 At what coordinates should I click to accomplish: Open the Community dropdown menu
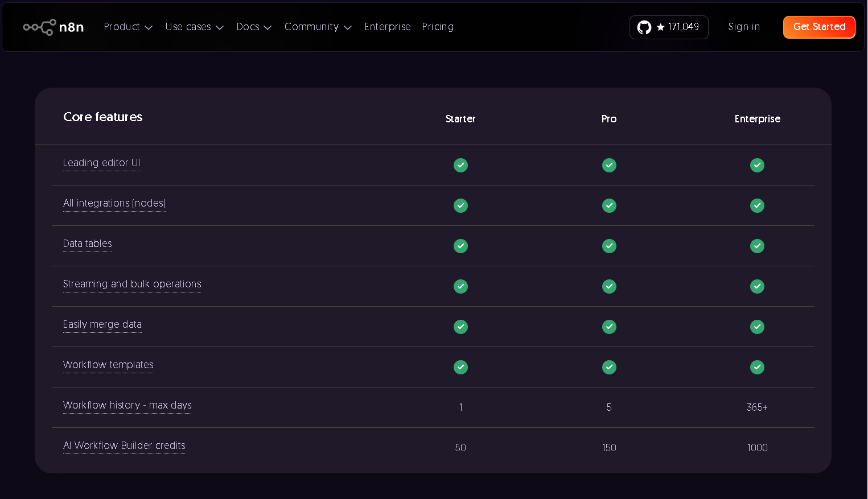pos(318,27)
